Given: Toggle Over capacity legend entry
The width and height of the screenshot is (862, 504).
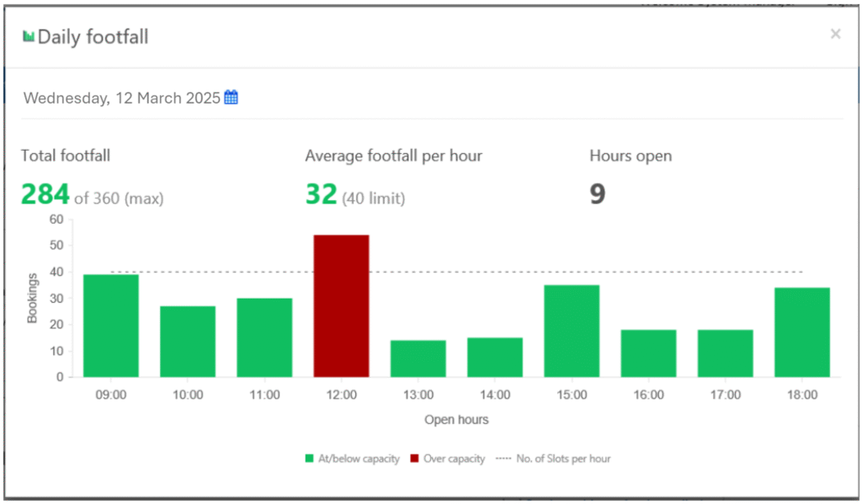Looking at the screenshot, I should click(x=448, y=459).
